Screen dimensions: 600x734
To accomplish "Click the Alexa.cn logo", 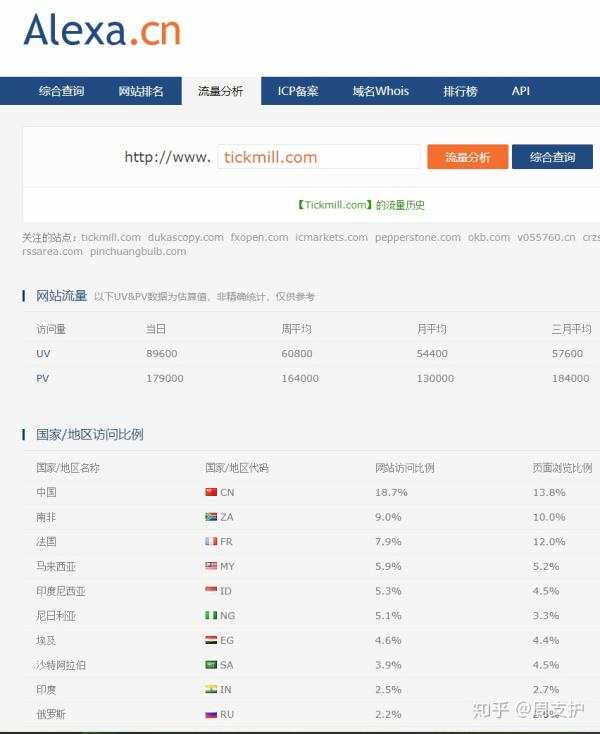I will [102, 30].
